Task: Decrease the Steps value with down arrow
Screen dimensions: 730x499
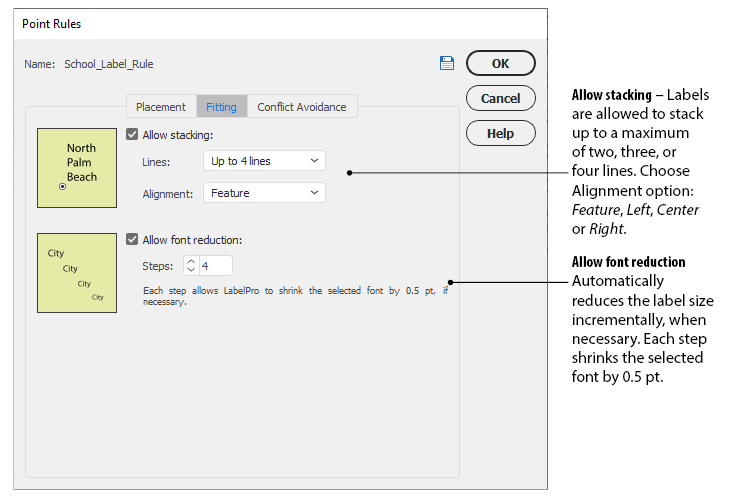Action: (x=190, y=271)
